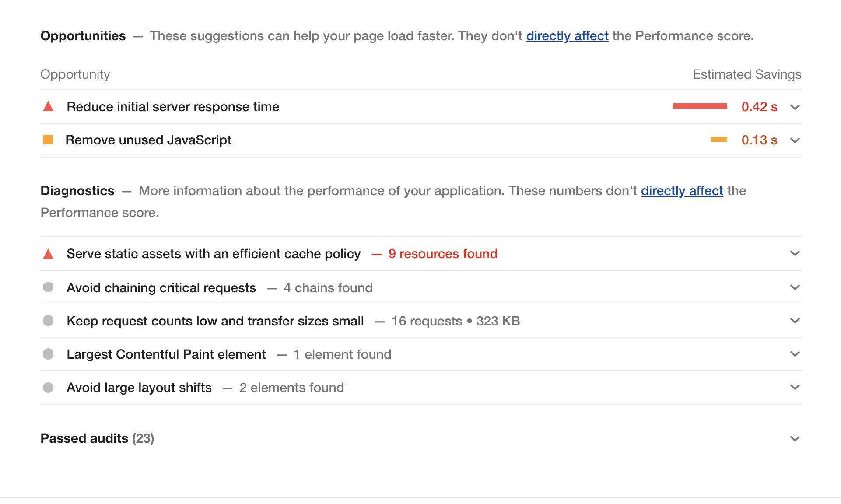Expand the Avoid chaining critical requests row
This screenshot has width=841, height=504.
coord(795,287)
